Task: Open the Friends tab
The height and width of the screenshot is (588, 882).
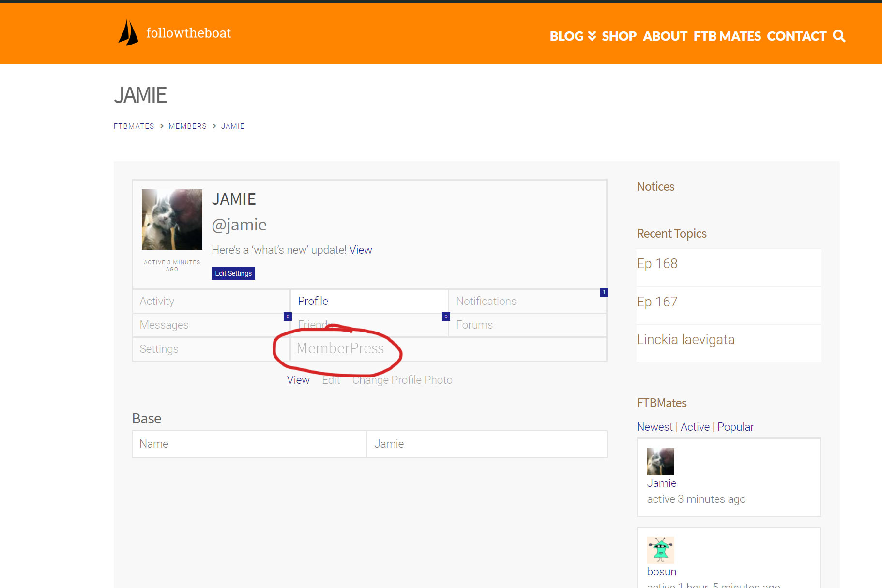Action: [369, 325]
